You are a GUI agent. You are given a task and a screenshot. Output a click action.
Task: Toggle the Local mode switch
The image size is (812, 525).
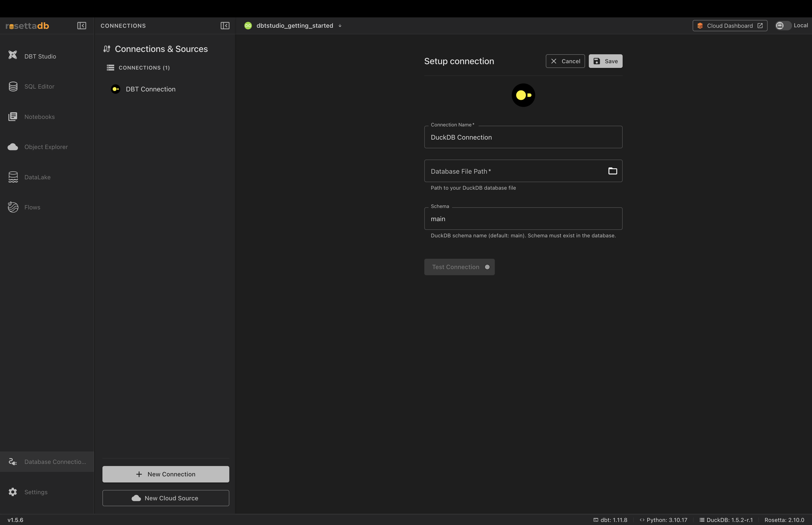(x=783, y=26)
